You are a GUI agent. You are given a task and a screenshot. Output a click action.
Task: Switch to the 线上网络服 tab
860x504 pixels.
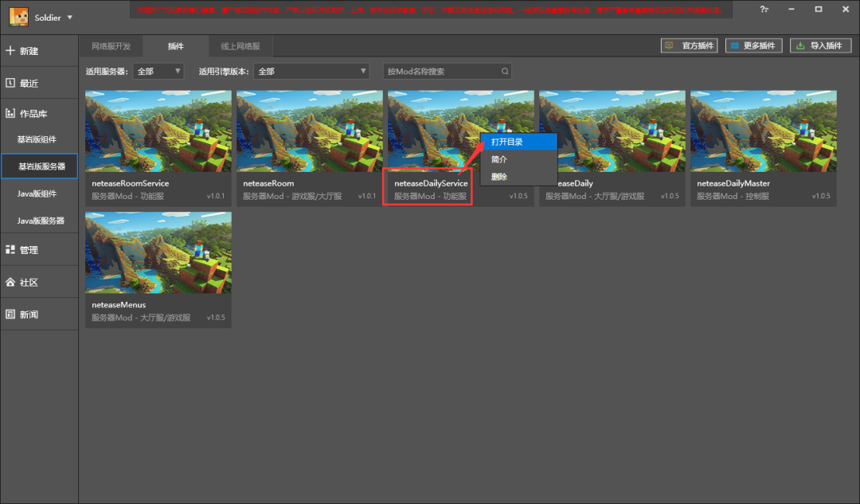pyautogui.click(x=240, y=46)
